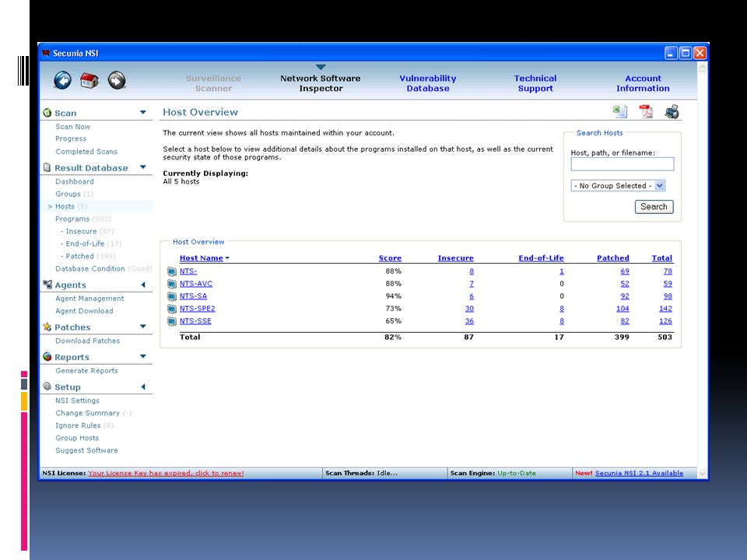The height and width of the screenshot is (560, 747).
Task: Open Group Hosts
Action: tap(77, 438)
